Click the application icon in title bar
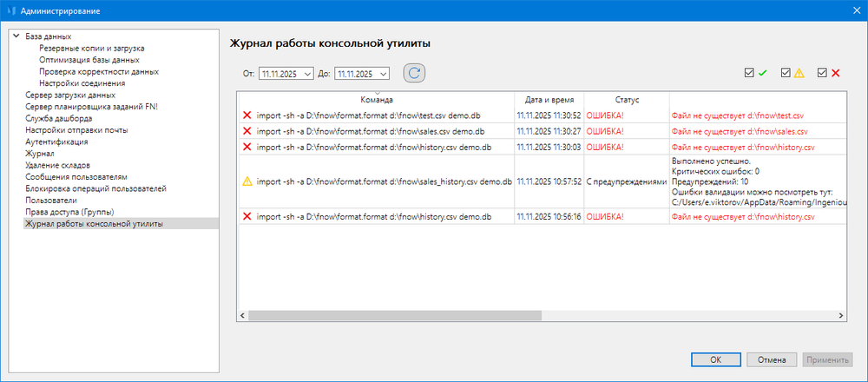This screenshot has height=382, width=868. 11,10
